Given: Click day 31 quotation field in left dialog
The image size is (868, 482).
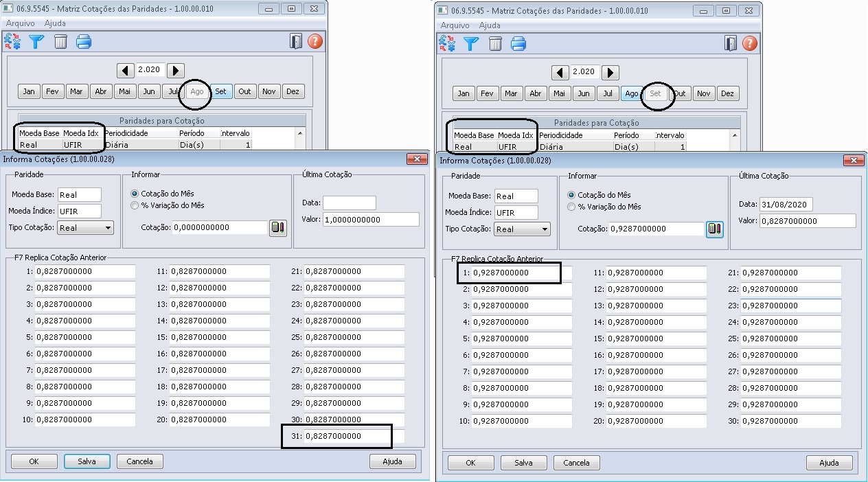Looking at the screenshot, I should pos(354,436).
